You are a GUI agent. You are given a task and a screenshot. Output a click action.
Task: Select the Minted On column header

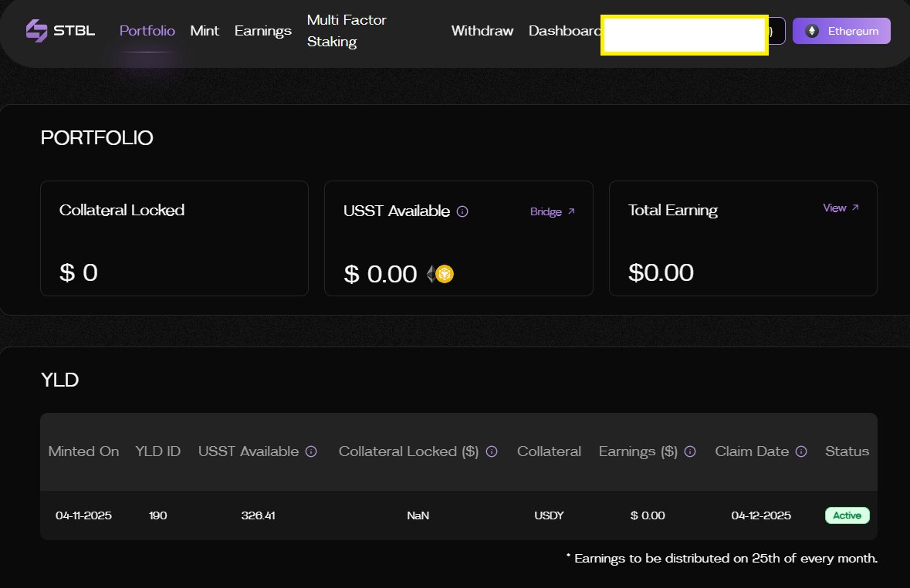pos(83,451)
